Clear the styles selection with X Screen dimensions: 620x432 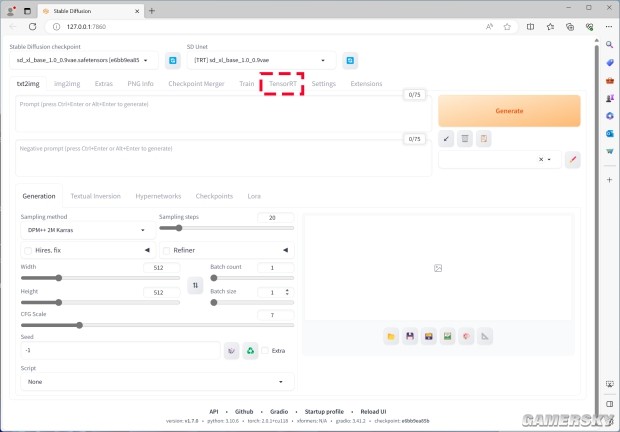(x=541, y=160)
